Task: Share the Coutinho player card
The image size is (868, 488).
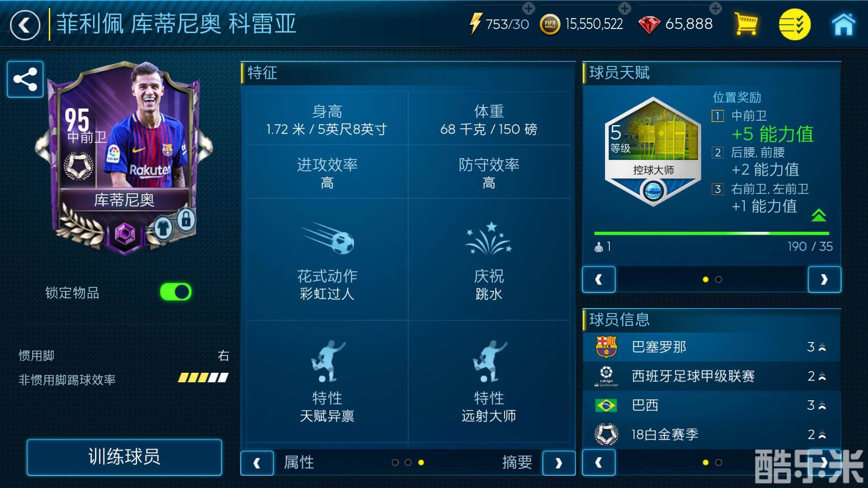Action: coord(25,80)
